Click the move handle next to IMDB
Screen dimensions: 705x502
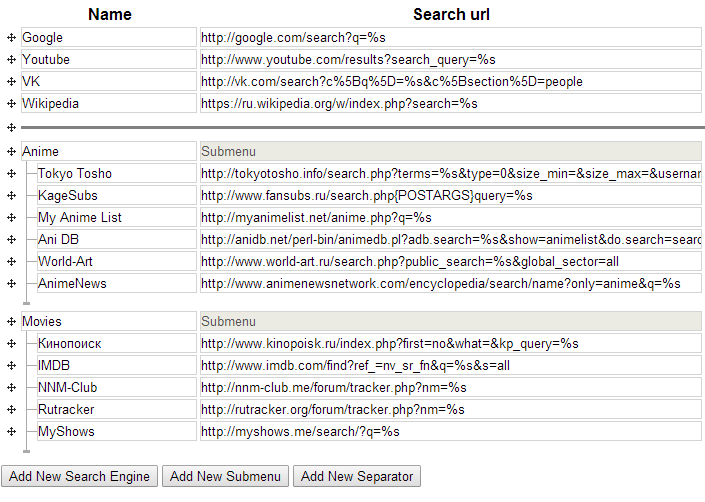click(11, 366)
